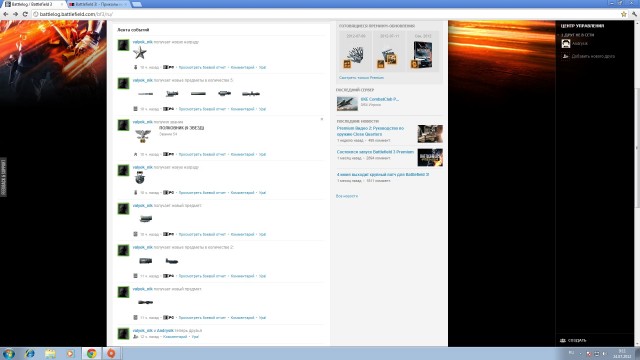Click Комментарий under the five-items entry
Viewport: 640px width, 360px height.
click(x=242, y=109)
